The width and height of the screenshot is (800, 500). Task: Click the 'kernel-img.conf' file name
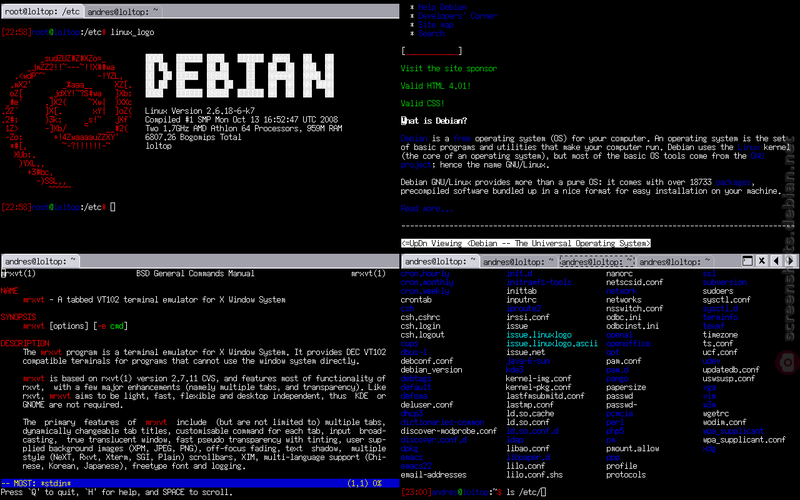click(x=539, y=379)
